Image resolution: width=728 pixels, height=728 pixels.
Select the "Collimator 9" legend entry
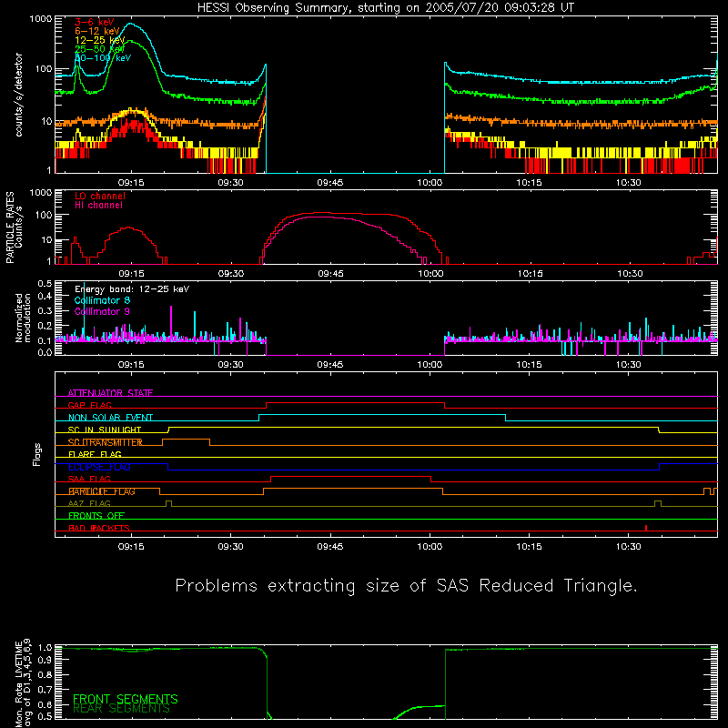[102, 311]
